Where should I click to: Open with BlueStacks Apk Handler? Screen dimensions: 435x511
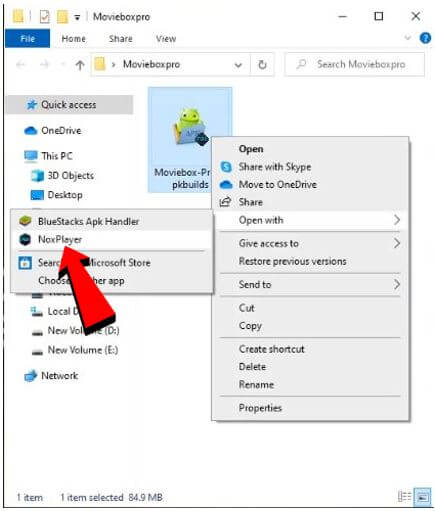(x=111, y=221)
